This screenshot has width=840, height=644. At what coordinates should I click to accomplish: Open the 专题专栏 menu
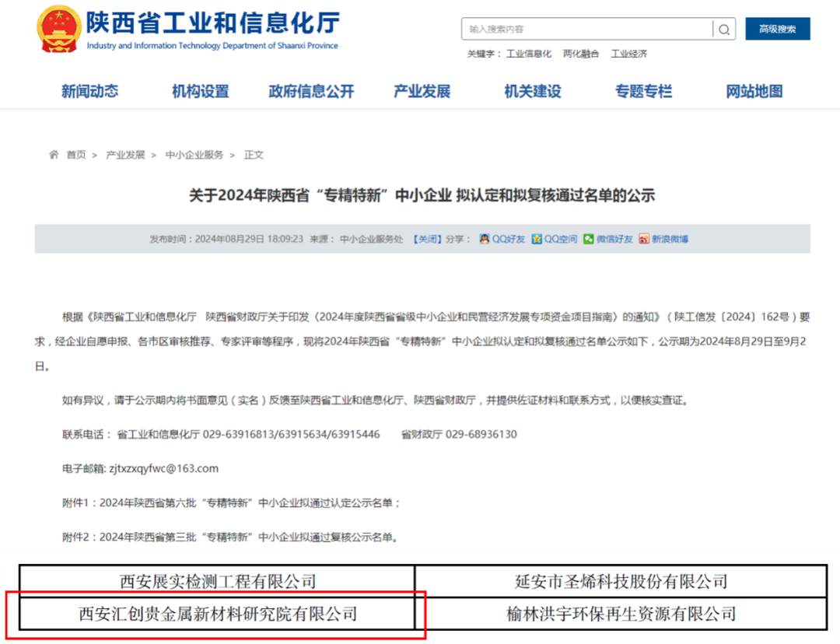tap(643, 91)
